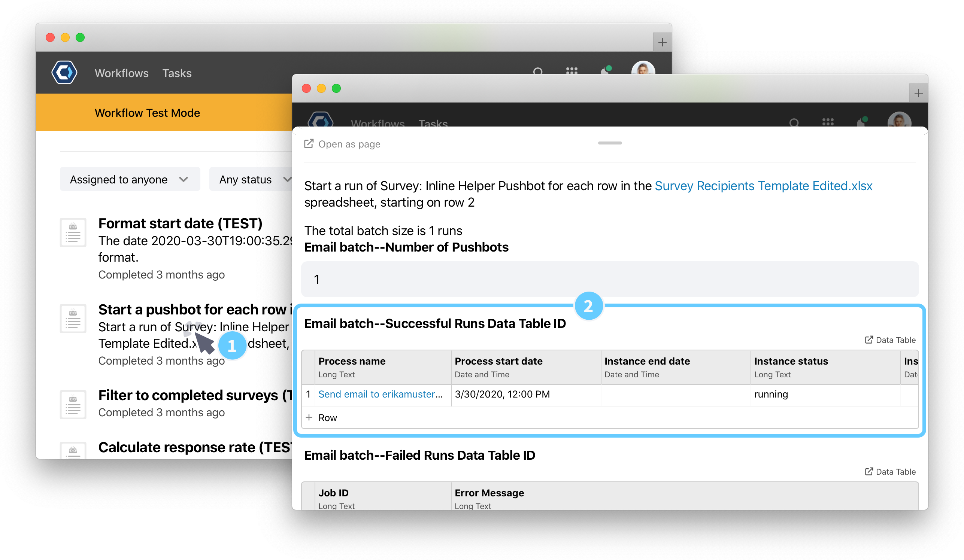This screenshot has width=964, height=560.
Task: Open 'Filter to completed surveys' task
Action: coord(195,395)
